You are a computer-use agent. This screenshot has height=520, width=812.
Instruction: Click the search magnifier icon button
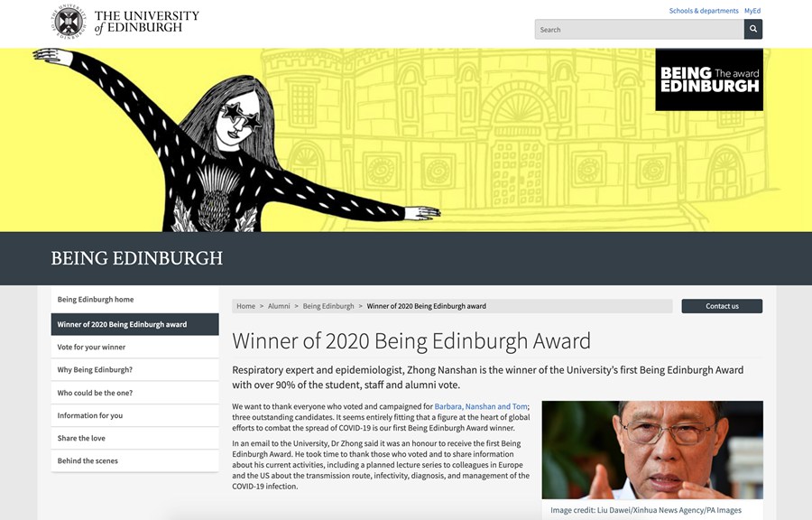(753, 30)
